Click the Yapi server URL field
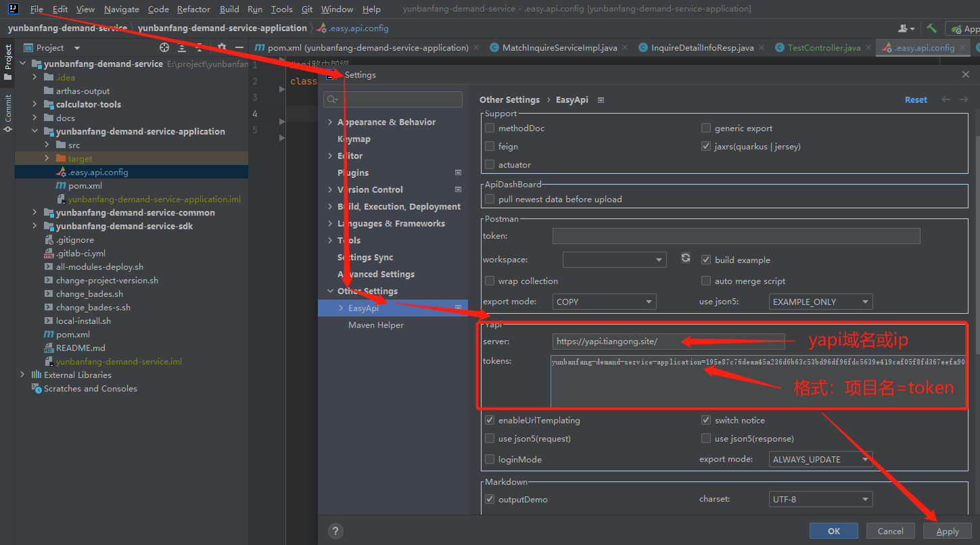980x545 pixels. tap(669, 341)
